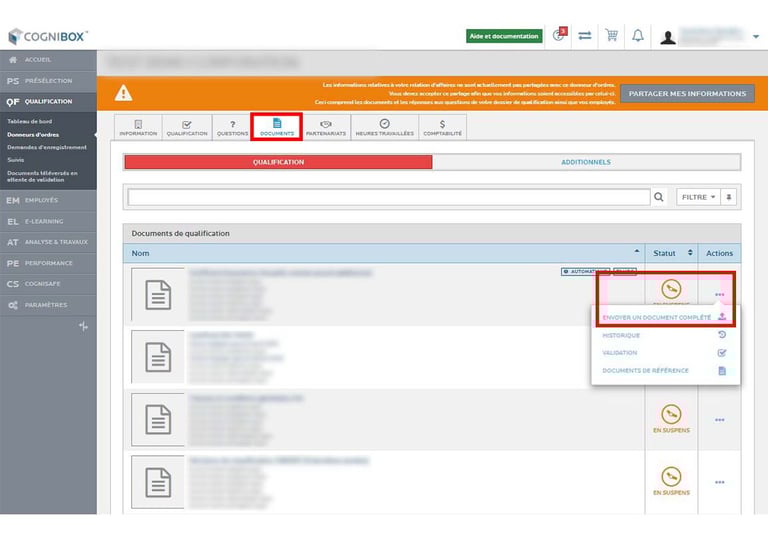Switch to the Comptabilité tab
The width and height of the screenshot is (768, 539).
point(442,127)
